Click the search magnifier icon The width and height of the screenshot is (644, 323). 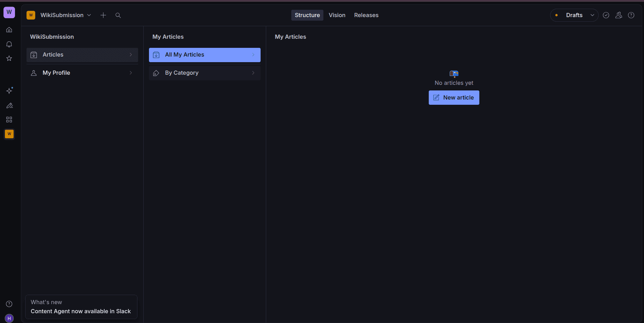click(118, 15)
